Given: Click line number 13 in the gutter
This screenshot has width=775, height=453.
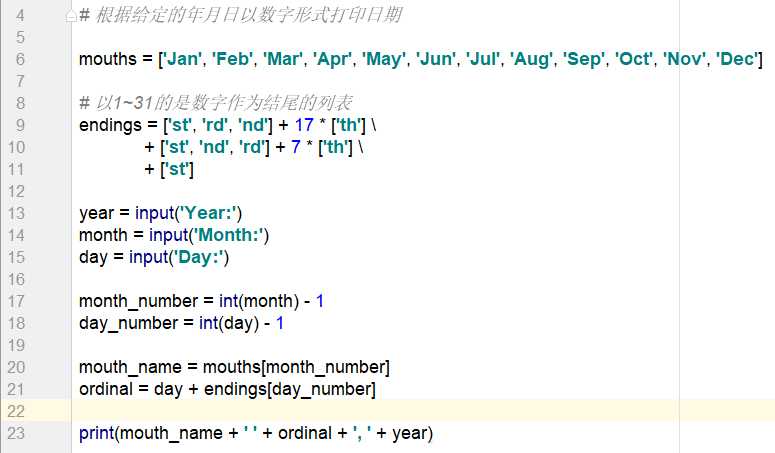Looking at the screenshot, I should point(16,213).
